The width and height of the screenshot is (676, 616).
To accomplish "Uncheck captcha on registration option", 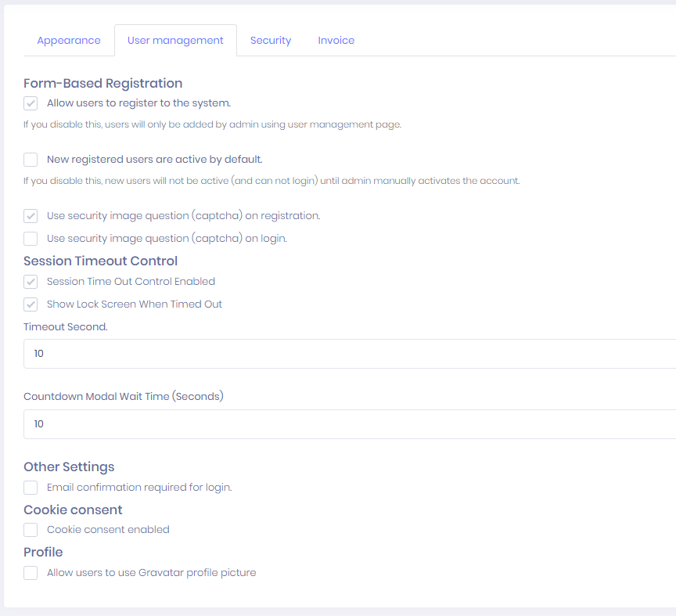I will 30,215.
